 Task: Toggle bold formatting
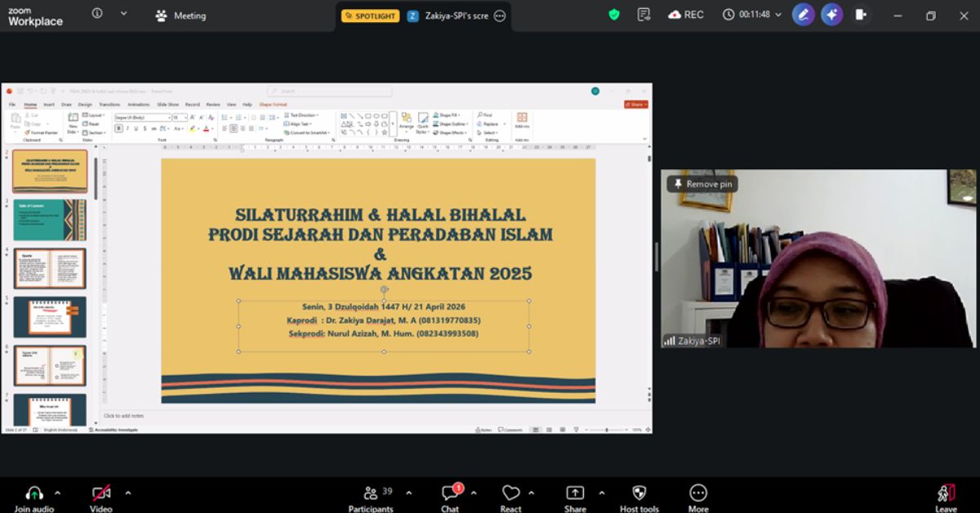point(118,127)
